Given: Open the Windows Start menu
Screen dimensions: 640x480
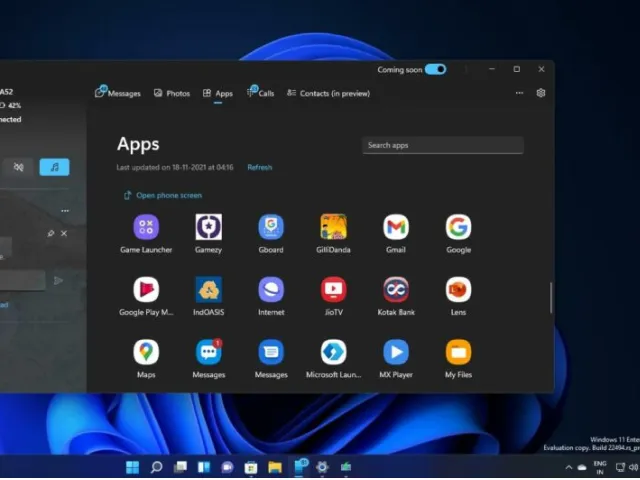Looking at the screenshot, I should 133,467.
